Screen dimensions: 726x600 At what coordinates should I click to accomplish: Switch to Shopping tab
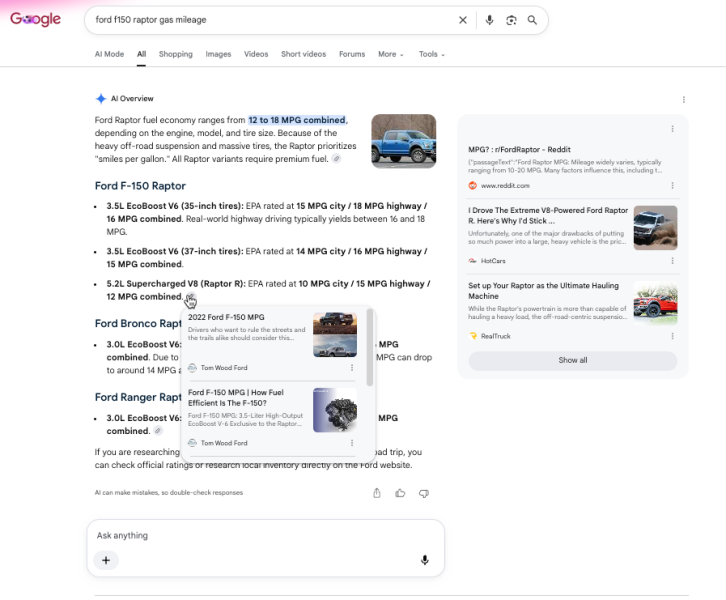(175, 54)
